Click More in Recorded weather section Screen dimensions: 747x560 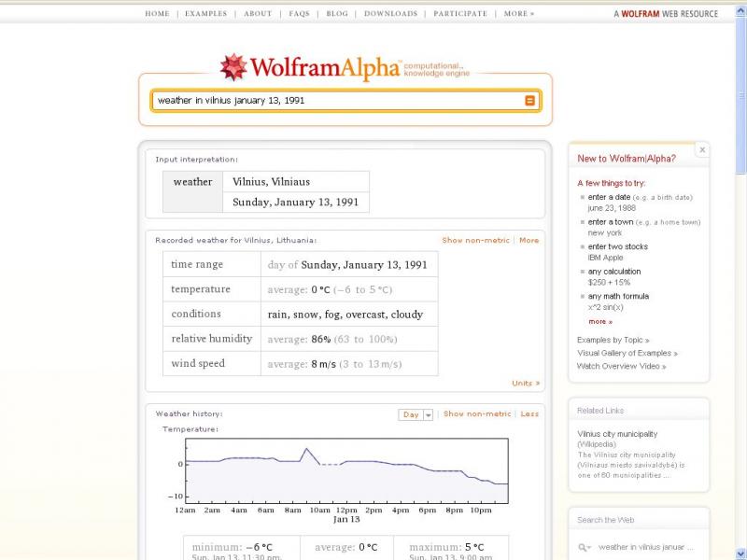tap(529, 241)
